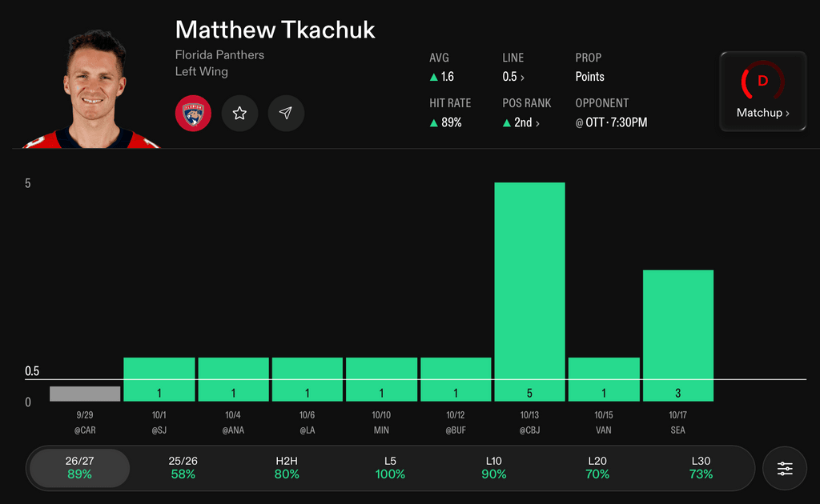The image size is (820, 504).
Task: Click the HIT RATE 89% value
Action: 445,122
